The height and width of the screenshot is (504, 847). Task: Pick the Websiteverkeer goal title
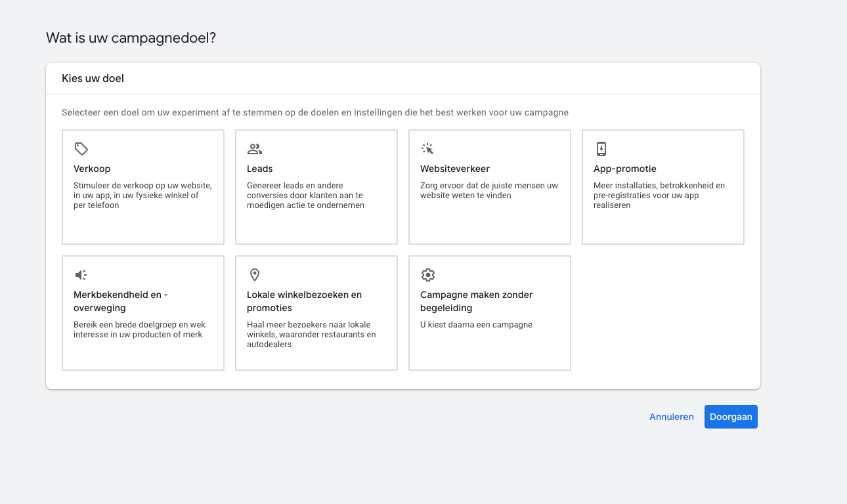[x=455, y=169]
